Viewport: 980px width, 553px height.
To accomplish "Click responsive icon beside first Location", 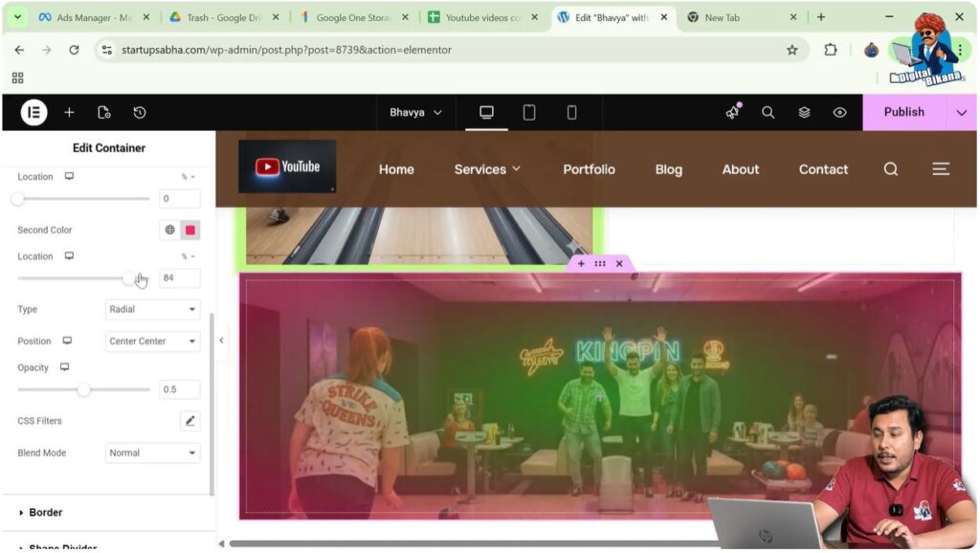I will pos(69,177).
